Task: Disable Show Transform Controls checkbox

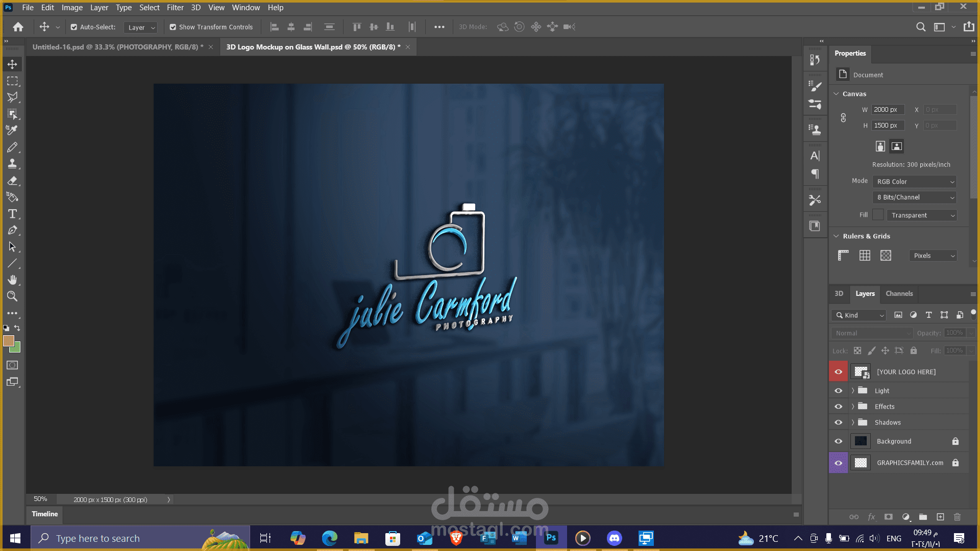Action: (173, 27)
